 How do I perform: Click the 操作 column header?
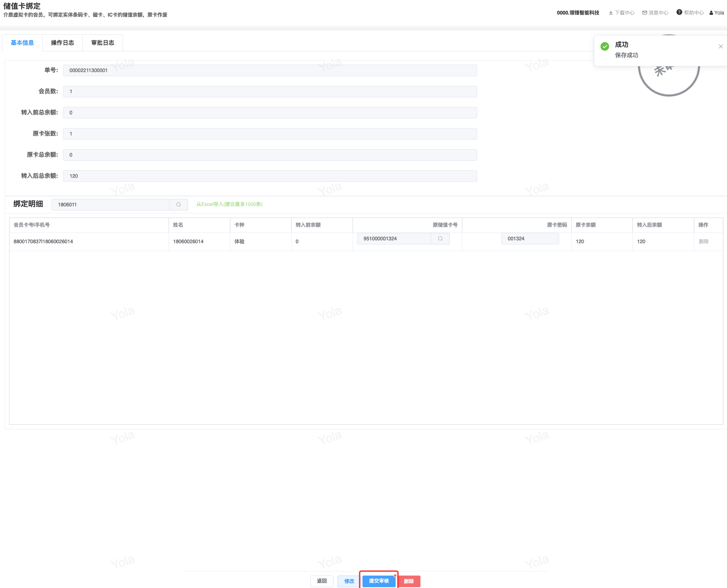(703, 225)
